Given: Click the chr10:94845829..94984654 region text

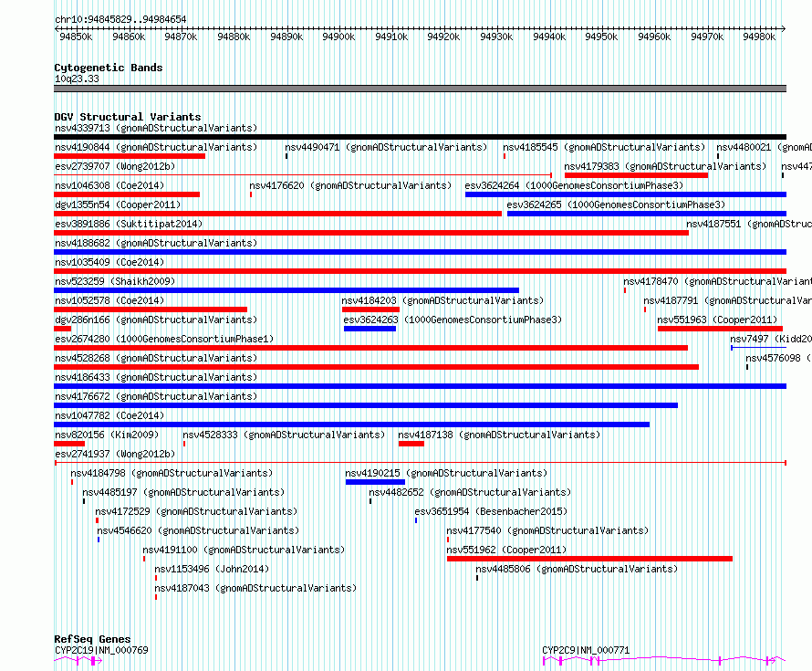Looking at the screenshot, I should pos(120,19).
